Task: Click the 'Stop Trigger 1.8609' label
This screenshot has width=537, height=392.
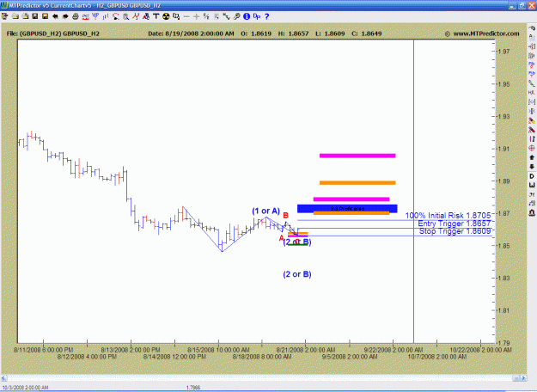Action: point(455,231)
